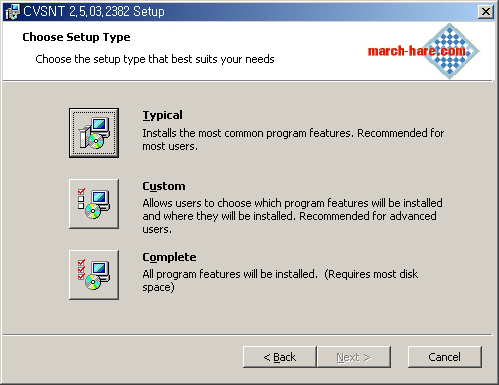Go back with the Back button
The image size is (499, 385).
point(279,357)
